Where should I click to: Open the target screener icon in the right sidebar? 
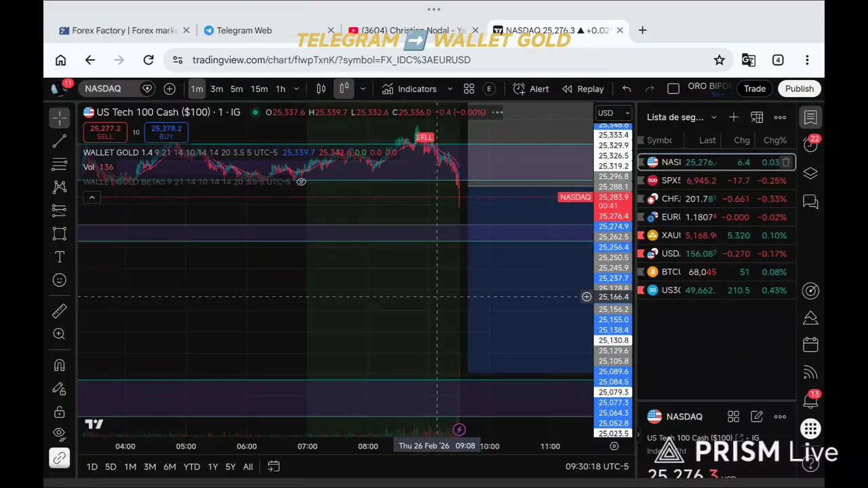pyautogui.click(x=810, y=291)
